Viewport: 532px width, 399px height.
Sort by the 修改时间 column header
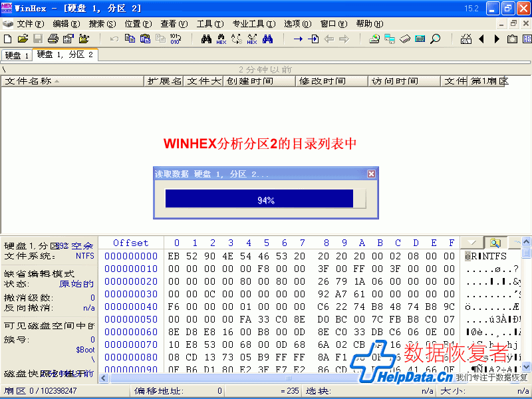(332, 81)
